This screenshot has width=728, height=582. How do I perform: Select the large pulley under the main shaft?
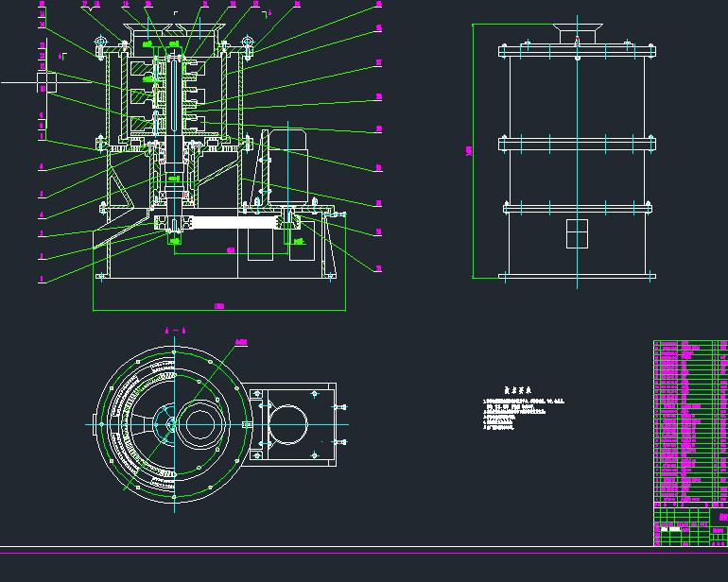174,223
